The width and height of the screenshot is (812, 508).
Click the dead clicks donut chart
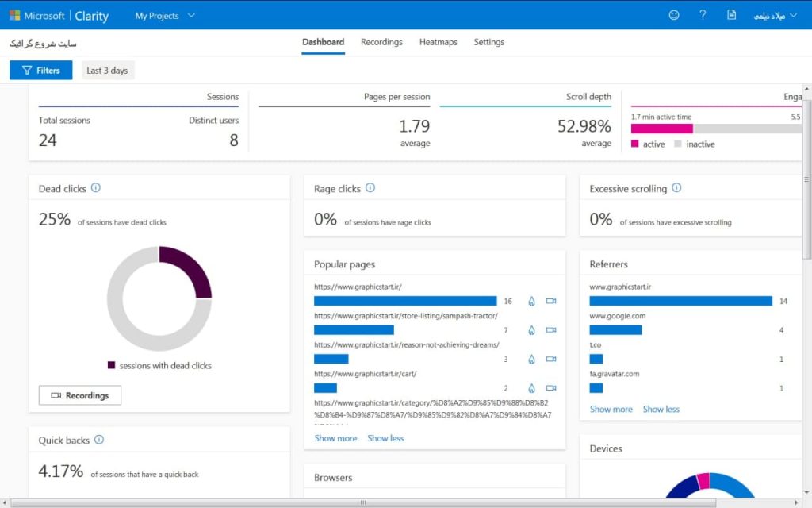point(159,298)
